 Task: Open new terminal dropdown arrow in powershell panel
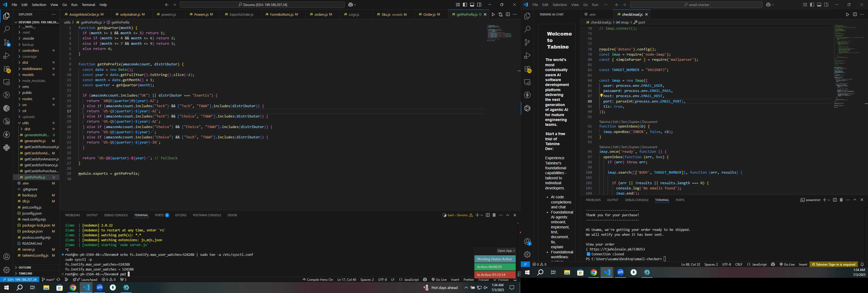(x=829, y=200)
